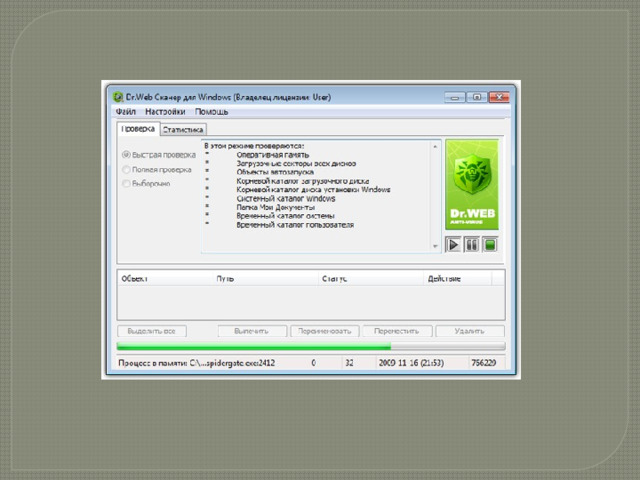
Task: Click the Переместить button
Action: pos(397,331)
